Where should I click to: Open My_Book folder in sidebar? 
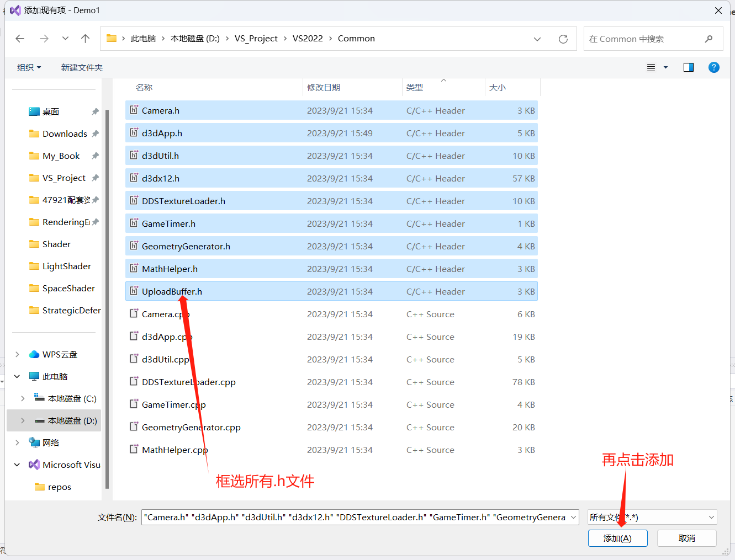pos(61,156)
